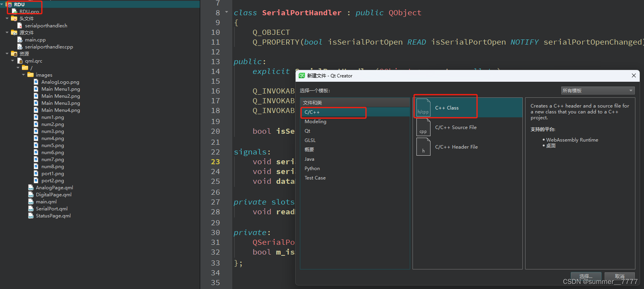Click the 头文件 folder icon
The height and width of the screenshot is (289, 644).
14,19
